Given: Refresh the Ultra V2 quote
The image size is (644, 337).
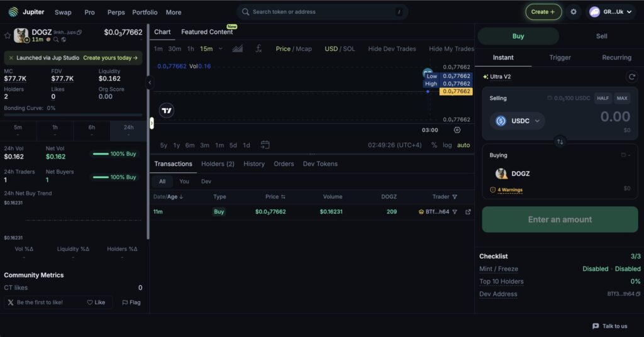Looking at the screenshot, I should (x=631, y=77).
